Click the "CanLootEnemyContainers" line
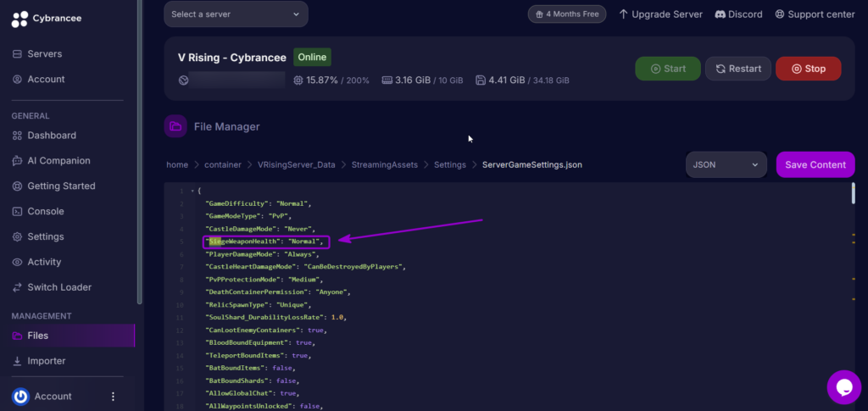 tap(266, 330)
